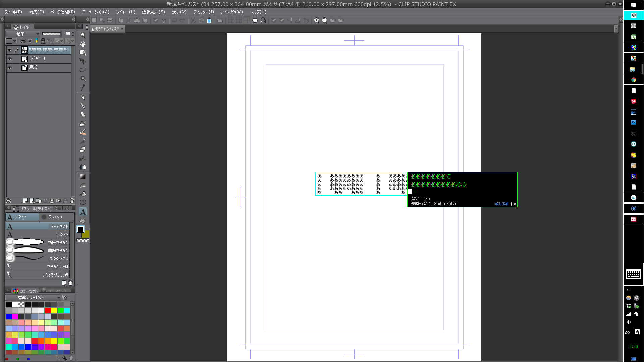Hide the レイヤー 1 layer

coord(9,59)
